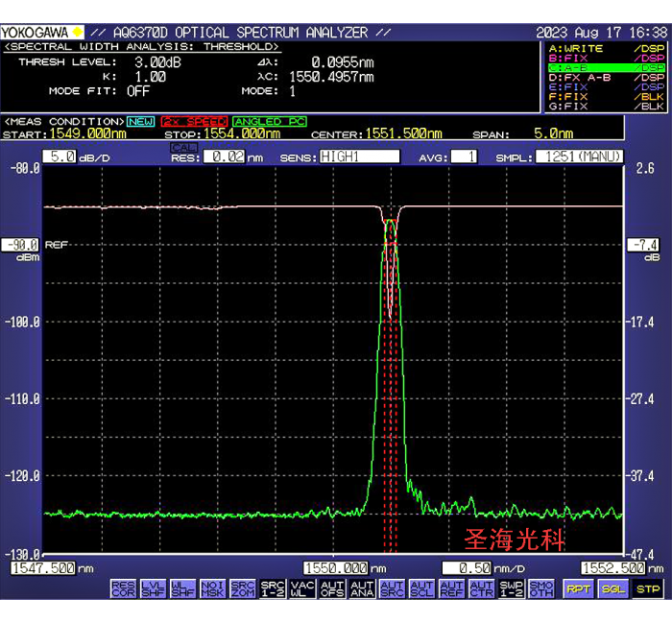The image size is (672, 624).
Task: Open the SMPL 1251(MANU) sampling selector
Action: point(579,156)
